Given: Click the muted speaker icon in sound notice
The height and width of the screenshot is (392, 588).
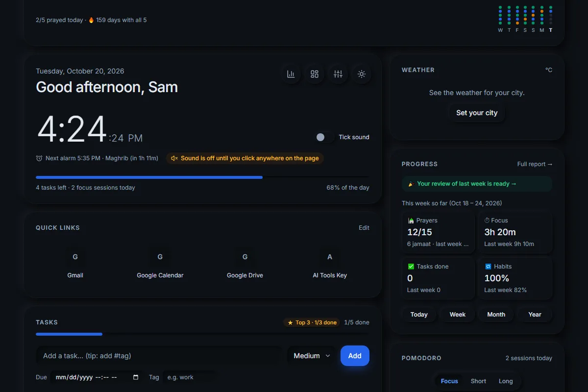Looking at the screenshot, I should [x=174, y=158].
